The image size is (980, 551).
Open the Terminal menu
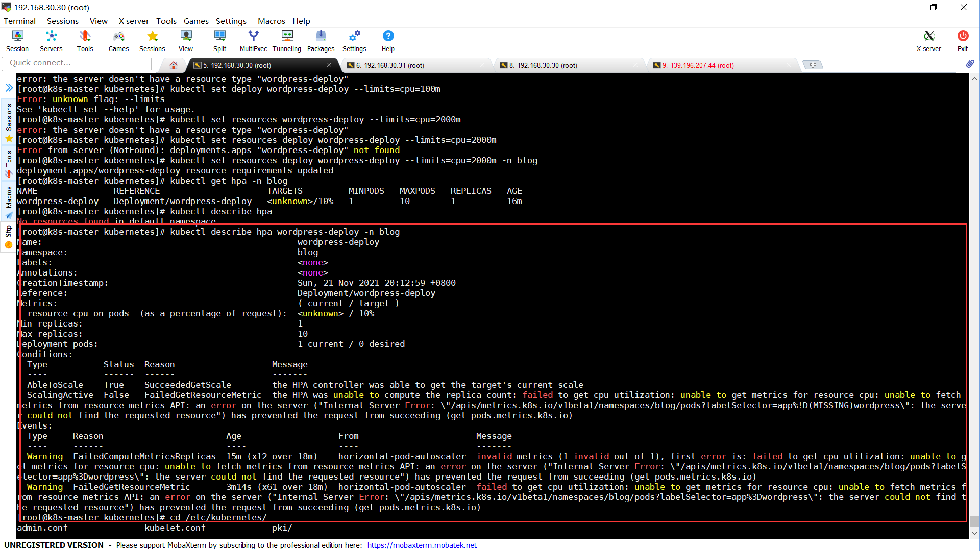pos(19,21)
